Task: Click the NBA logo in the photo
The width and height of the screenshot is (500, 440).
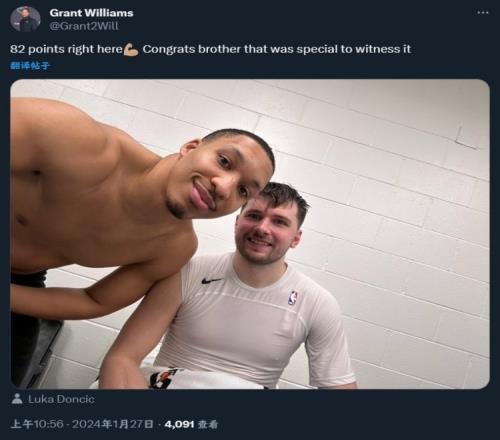Action: tap(292, 298)
